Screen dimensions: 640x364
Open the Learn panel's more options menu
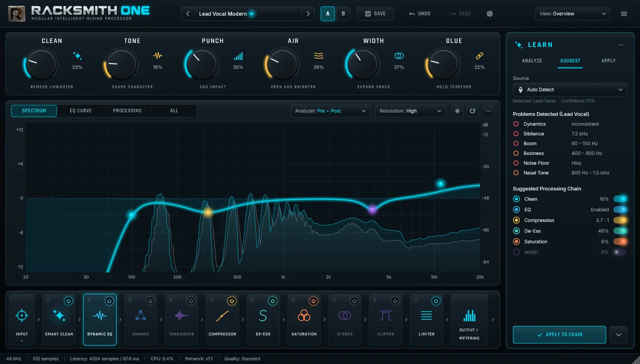[x=621, y=45]
